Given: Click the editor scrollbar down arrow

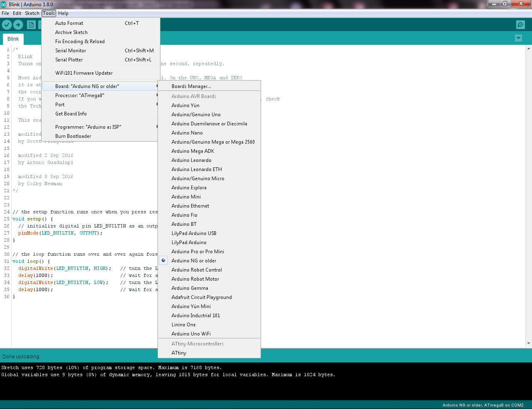Looking at the screenshot, I should 529,343.
